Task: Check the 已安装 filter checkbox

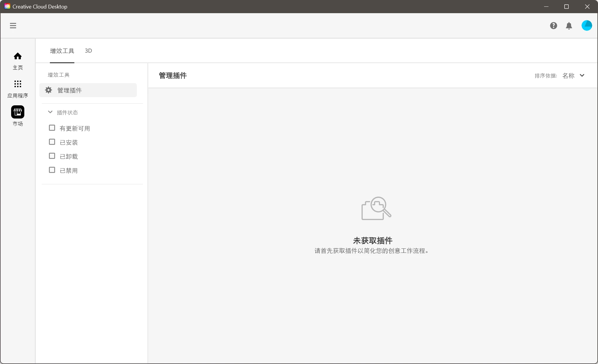Action: (52, 142)
